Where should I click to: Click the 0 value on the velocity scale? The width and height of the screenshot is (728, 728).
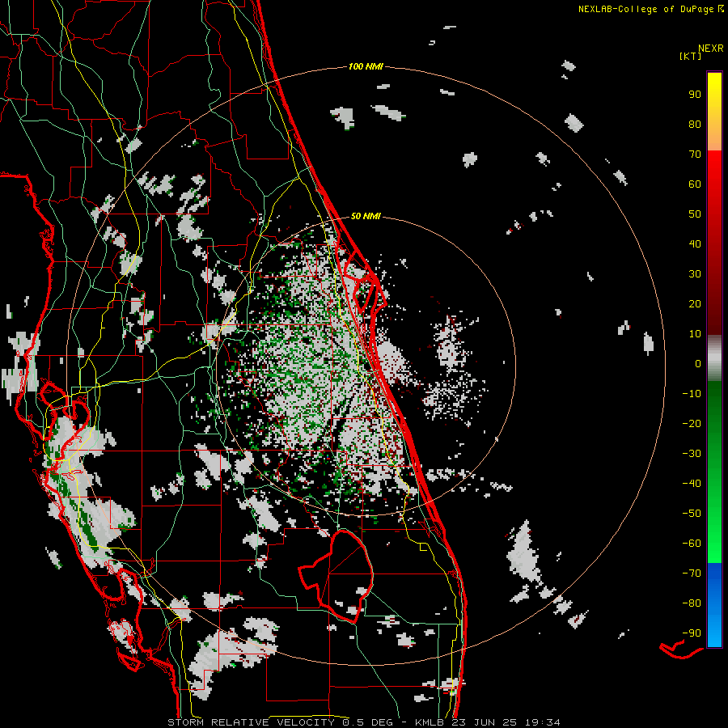tap(698, 363)
